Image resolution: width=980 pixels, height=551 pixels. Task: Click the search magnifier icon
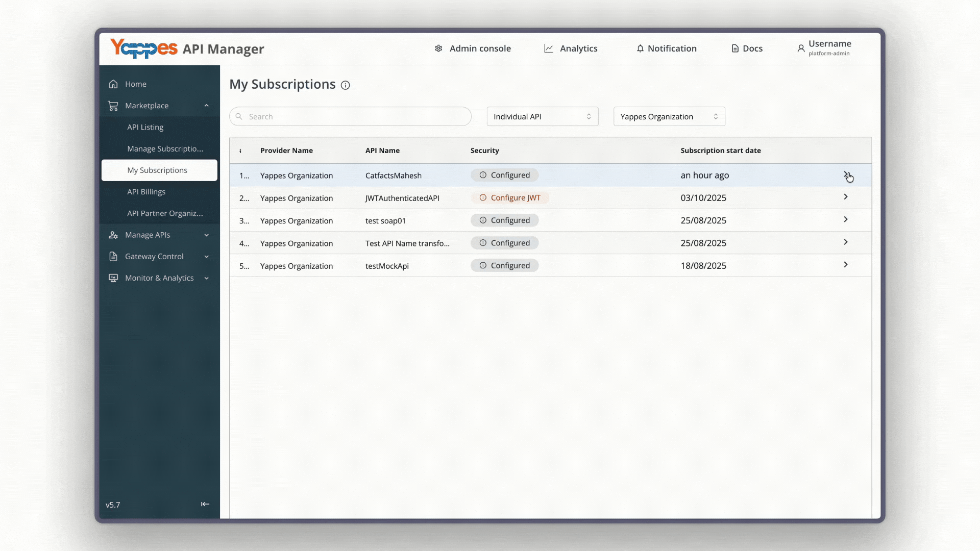tap(239, 116)
